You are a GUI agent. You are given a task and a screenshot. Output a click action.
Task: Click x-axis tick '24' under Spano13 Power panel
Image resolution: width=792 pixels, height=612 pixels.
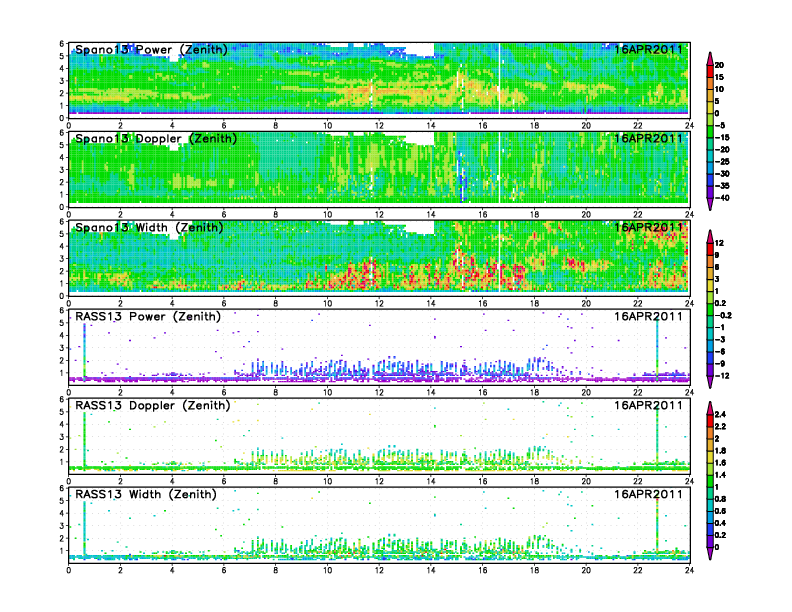pyautogui.click(x=689, y=126)
